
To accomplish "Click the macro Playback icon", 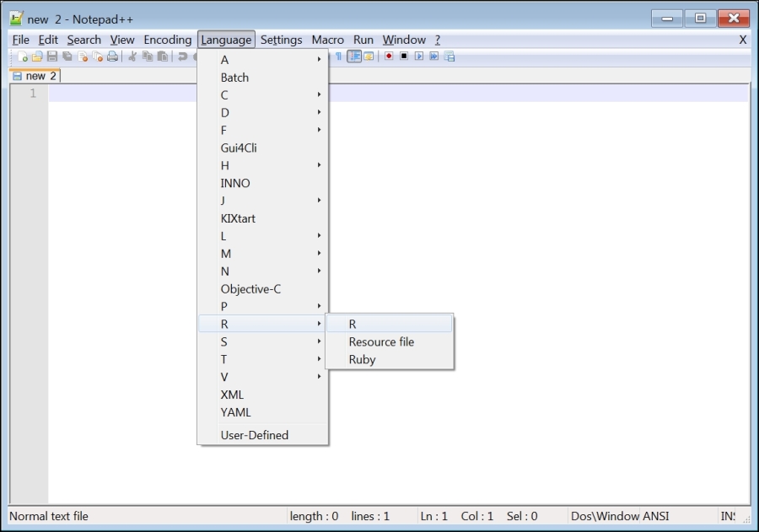I will (x=419, y=56).
